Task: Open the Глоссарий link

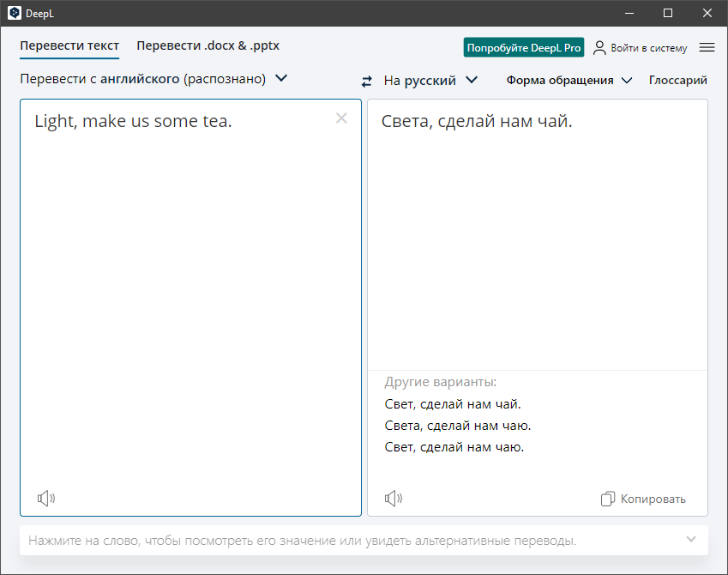Action: 677,81
